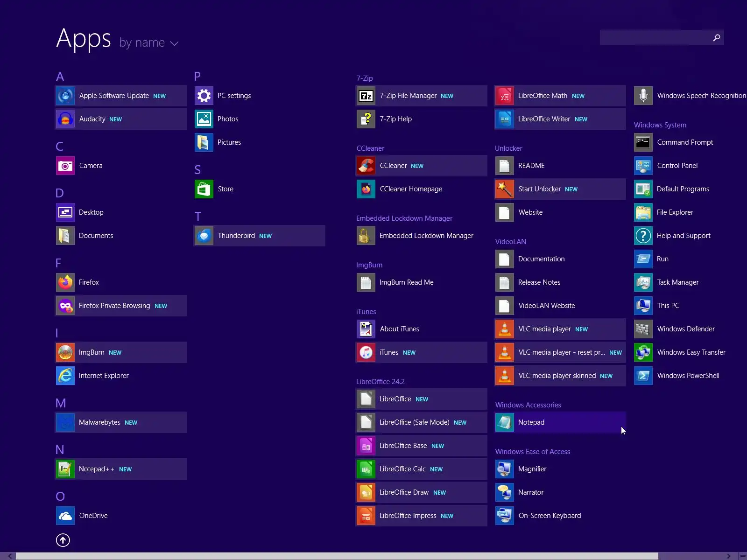Open the Thunderbird icon

204,236
